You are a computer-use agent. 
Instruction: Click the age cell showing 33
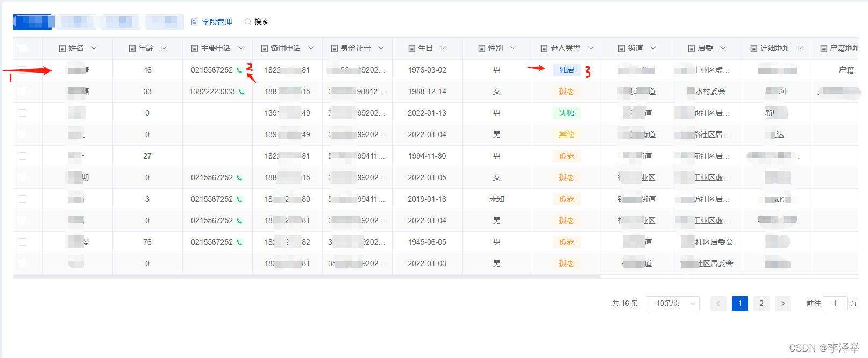[147, 91]
